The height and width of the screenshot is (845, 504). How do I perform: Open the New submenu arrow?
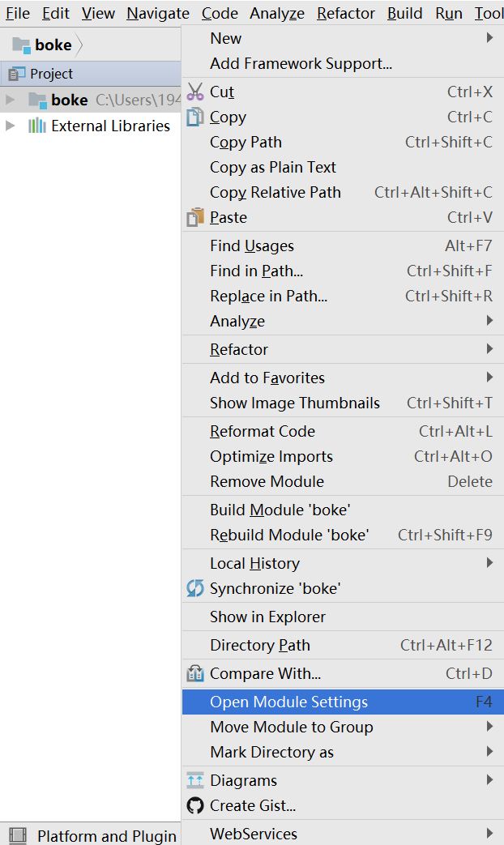(x=489, y=38)
